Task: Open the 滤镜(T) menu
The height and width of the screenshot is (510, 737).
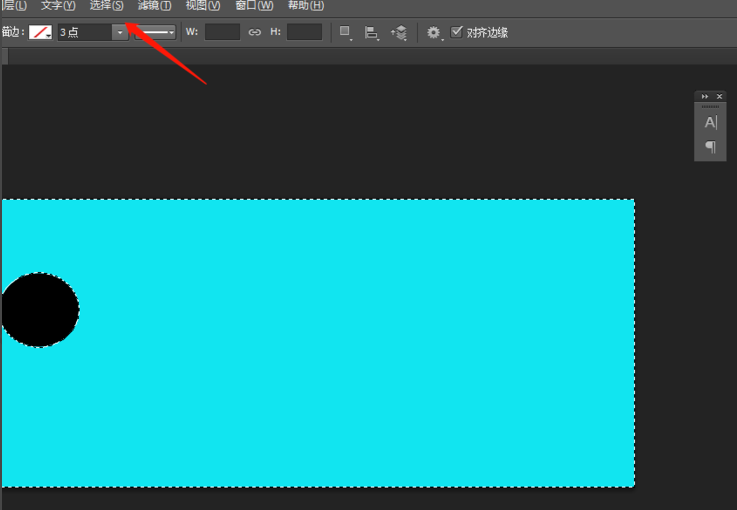Action: pos(155,6)
